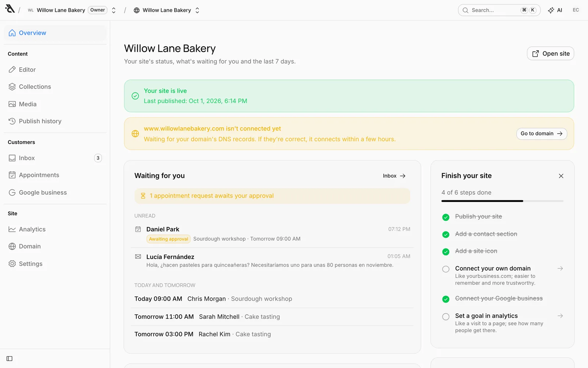Click the Editor pencil icon

pyautogui.click(x=12, y=70)
